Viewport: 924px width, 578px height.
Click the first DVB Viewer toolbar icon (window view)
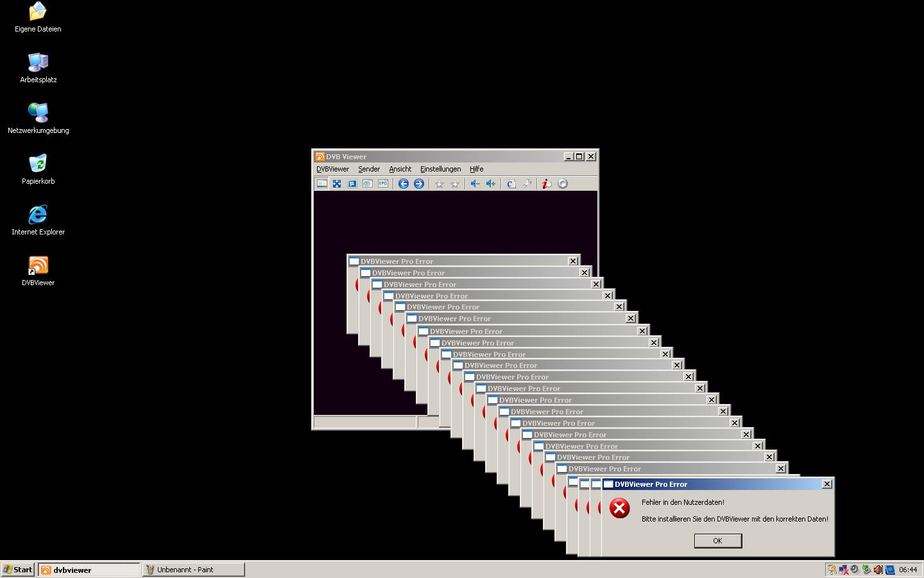321,184
